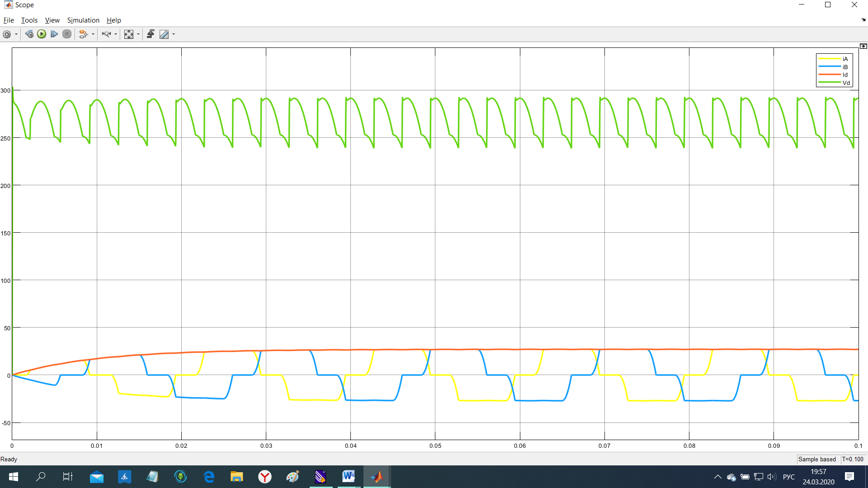The width and height of the screenshot is (868, 488).
Task: Click Highlight Simulink Block icon
Action: click(83, 34)
